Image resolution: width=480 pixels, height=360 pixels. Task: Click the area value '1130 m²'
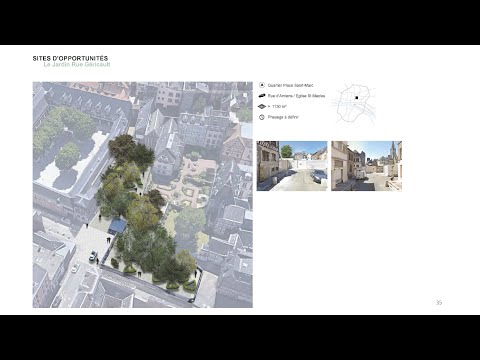(279, 107)
